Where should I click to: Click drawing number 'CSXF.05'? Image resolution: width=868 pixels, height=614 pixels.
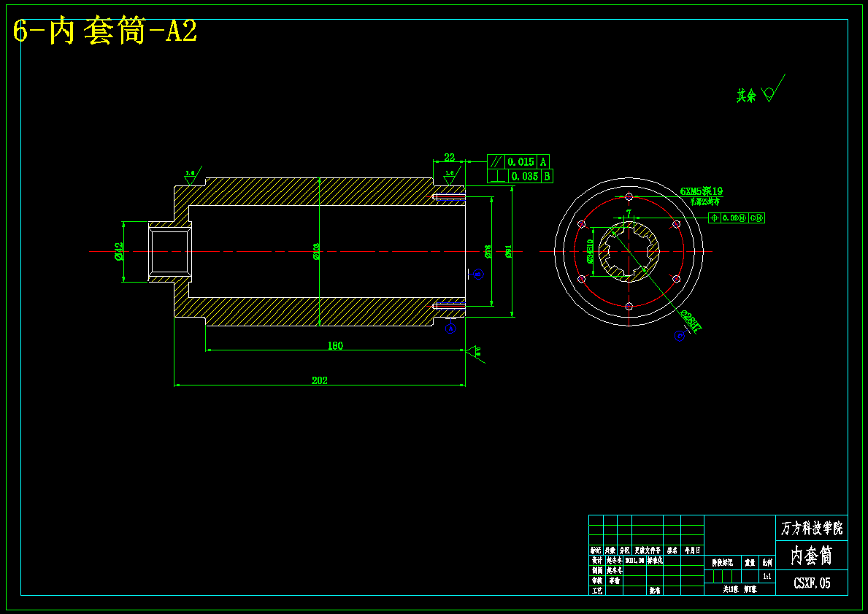[x=812, y=583]
